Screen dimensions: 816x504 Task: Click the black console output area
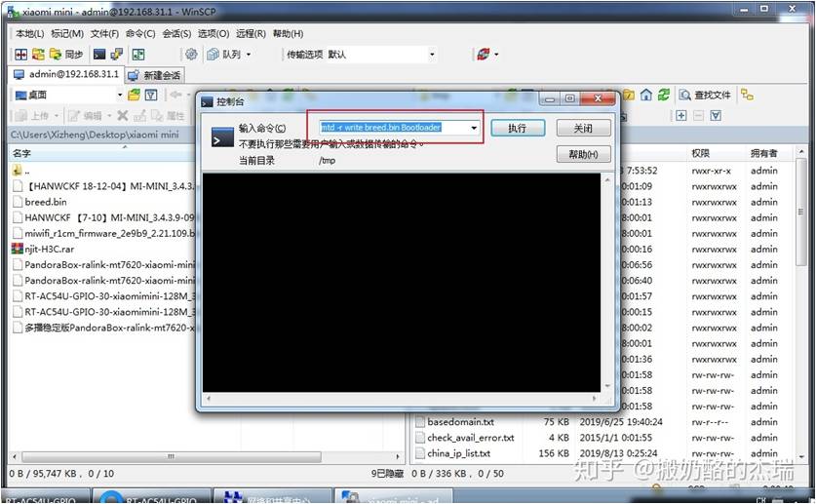(402, 283)
